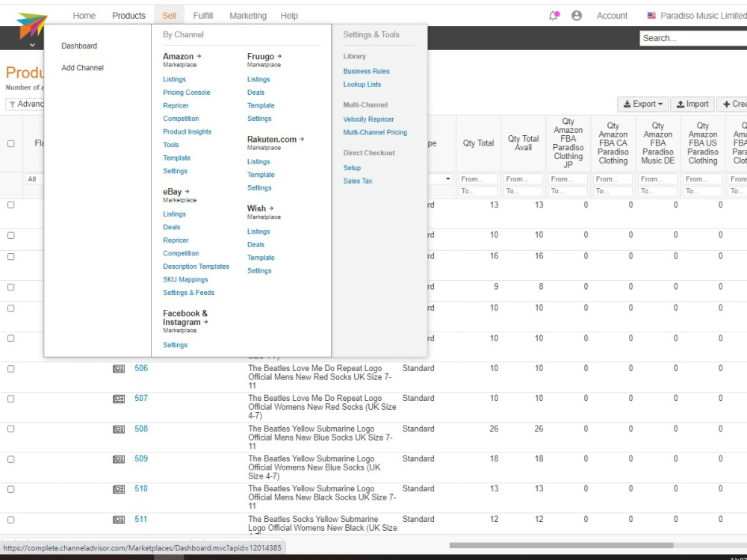Check the checkbox for product row 509

(11, 459)
